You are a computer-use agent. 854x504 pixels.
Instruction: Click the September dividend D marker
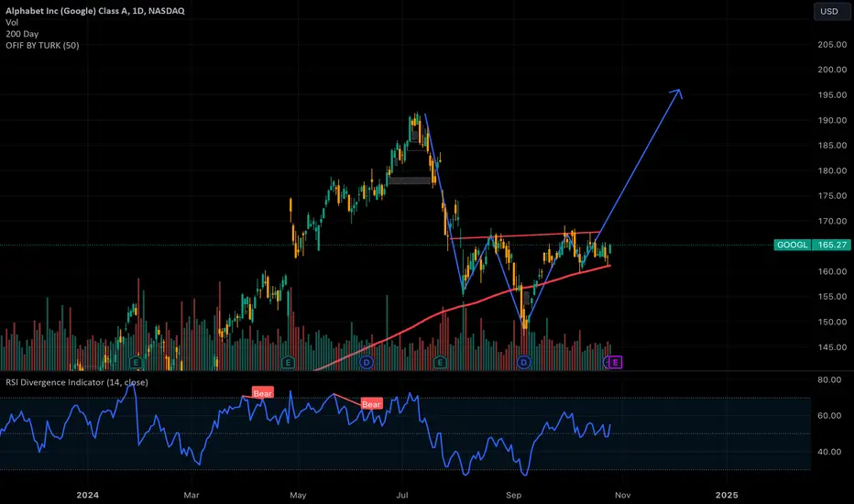[x=523, y=362]
